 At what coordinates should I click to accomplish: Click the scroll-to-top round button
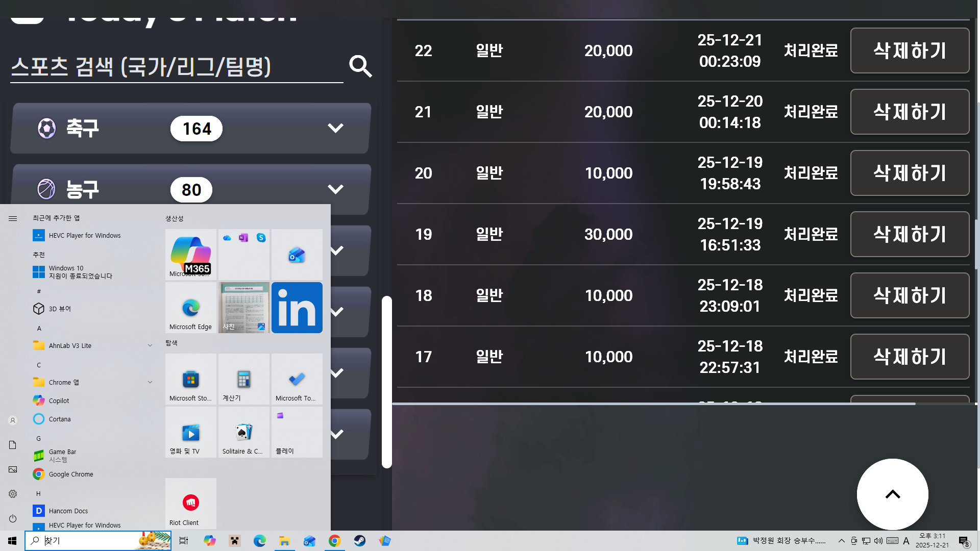(x=892, y=494)
